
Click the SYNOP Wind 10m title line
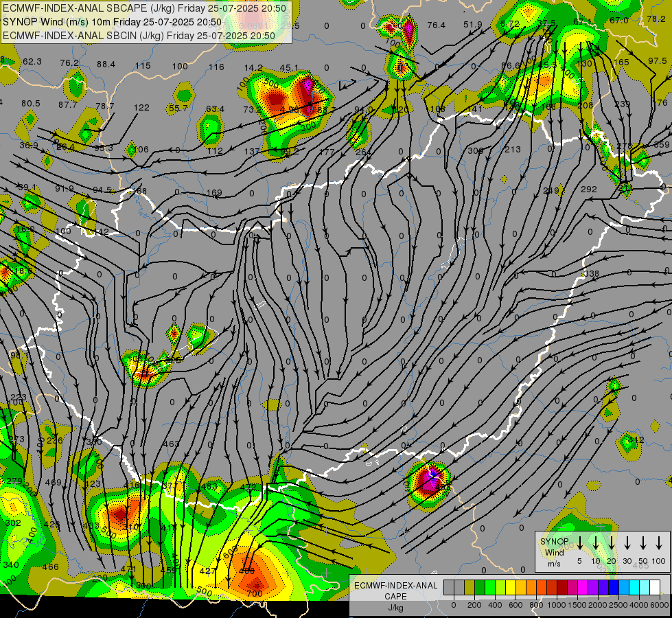[113, 22]
